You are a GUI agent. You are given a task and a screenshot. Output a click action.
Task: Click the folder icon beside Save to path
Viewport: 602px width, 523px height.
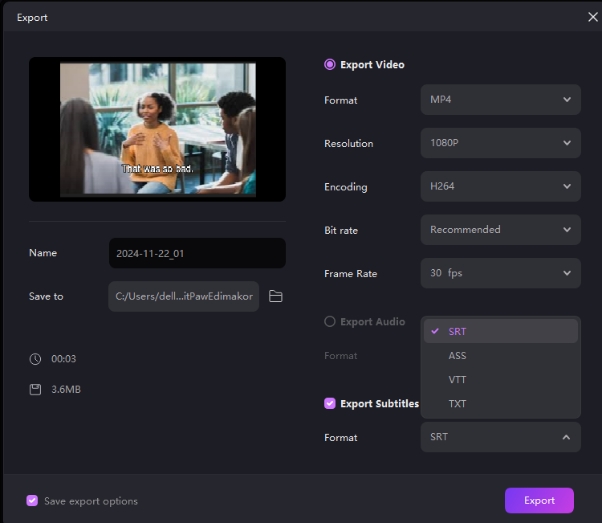click(x=276, y=296)
